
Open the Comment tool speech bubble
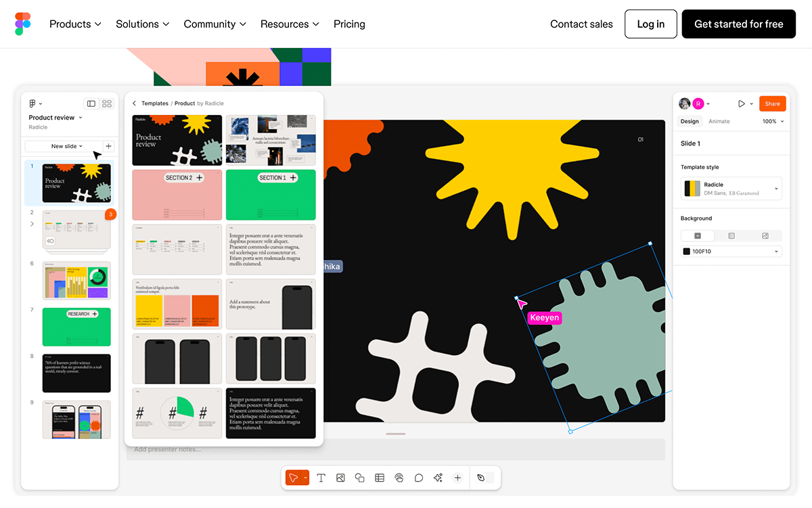click(x=419, y=478)
